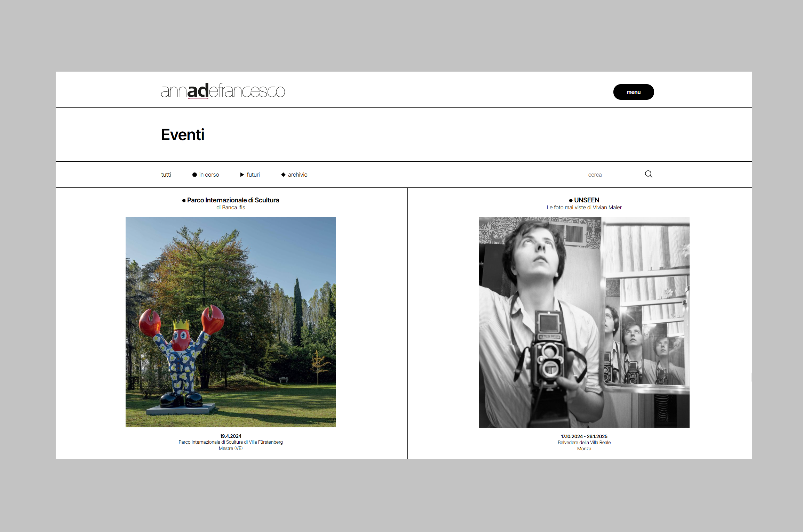Click the 'Monza' location text

tap(584, 449)
